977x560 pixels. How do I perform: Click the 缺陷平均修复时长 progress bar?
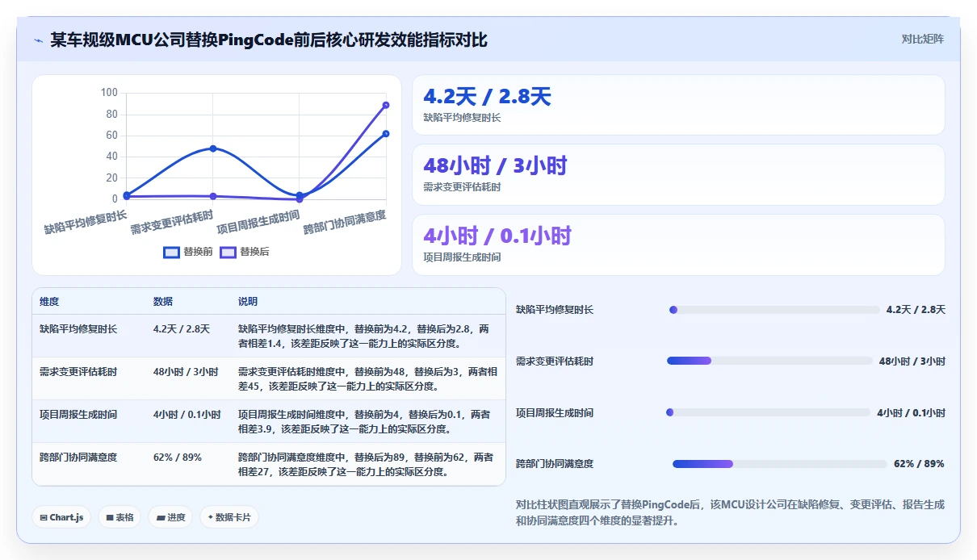pyautogui.click(x=774, y=310)
